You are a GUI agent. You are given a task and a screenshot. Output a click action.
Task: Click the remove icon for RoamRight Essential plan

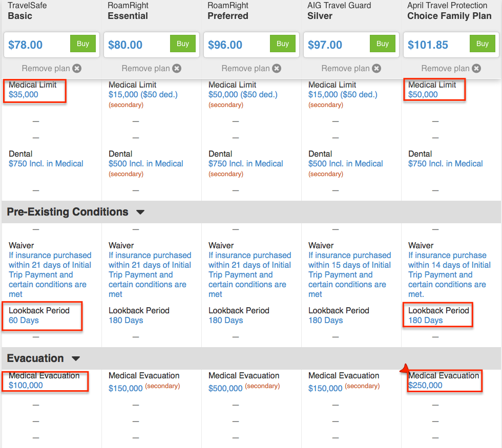pos(177,68)
